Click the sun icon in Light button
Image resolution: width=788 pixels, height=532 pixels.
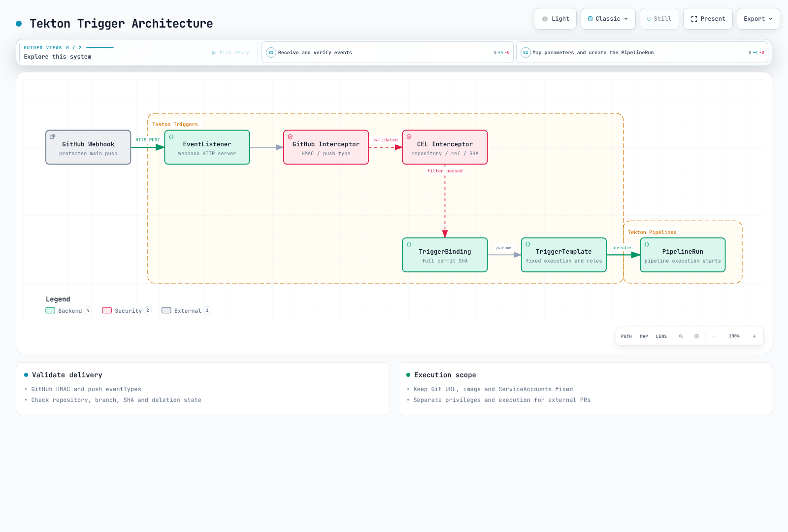point(545,19)
